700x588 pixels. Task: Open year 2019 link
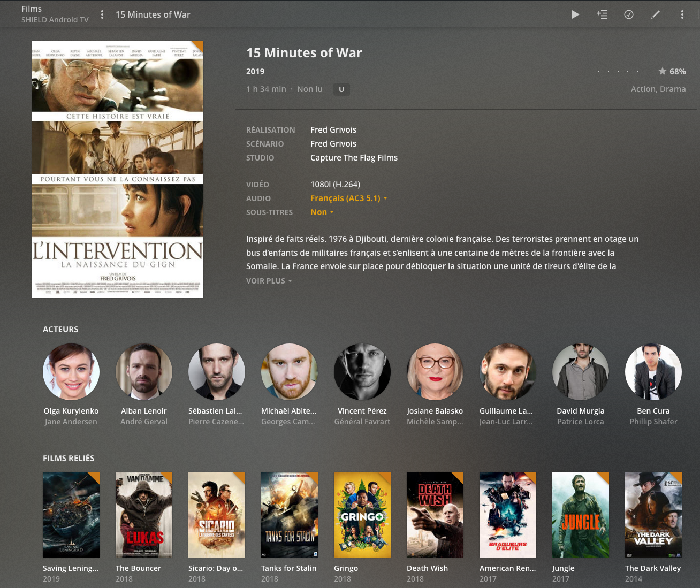[255, 72]
